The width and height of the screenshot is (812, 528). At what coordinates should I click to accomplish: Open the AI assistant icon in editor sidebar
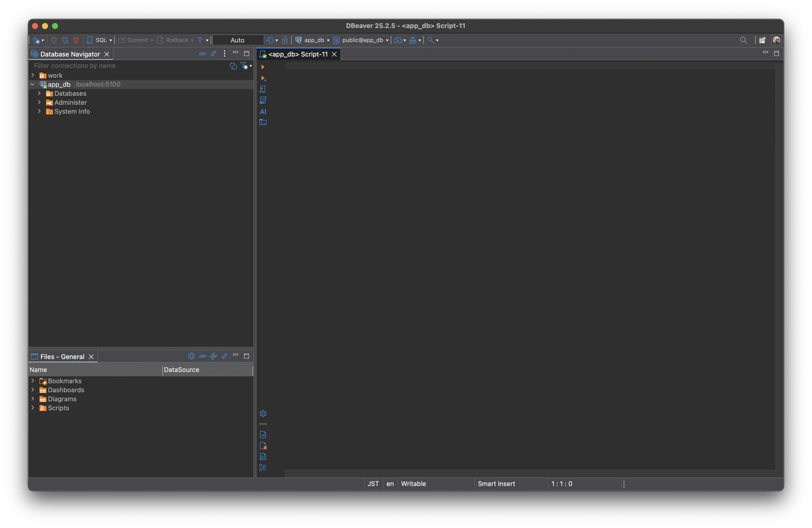point(263,112)
